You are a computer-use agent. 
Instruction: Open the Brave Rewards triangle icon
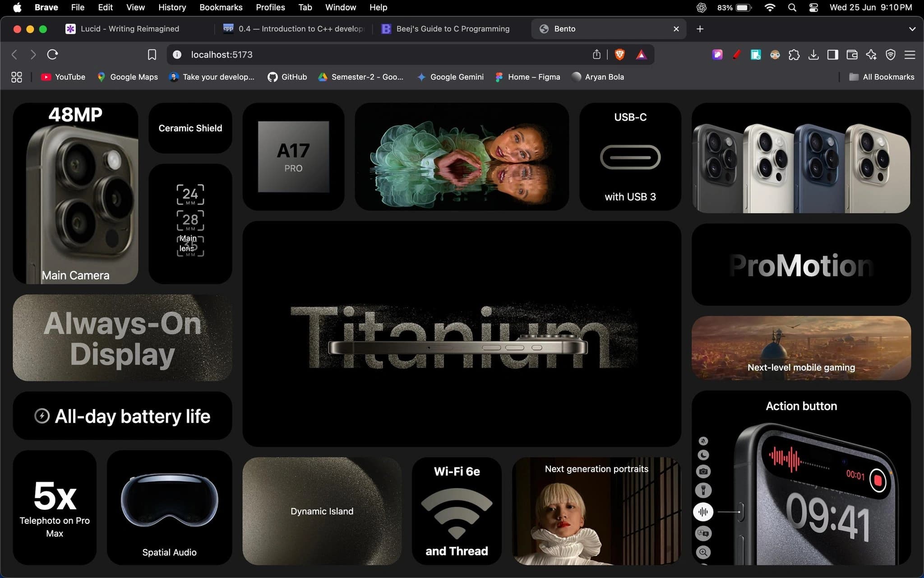coord(641,55)
